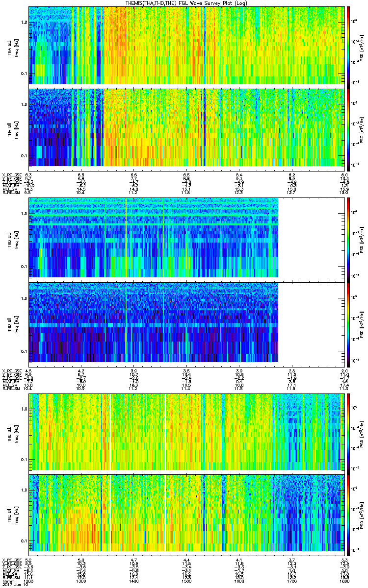Click the '1.0' frequency tick on THA B⊥
Screen dimensions: 368x588
24,23
